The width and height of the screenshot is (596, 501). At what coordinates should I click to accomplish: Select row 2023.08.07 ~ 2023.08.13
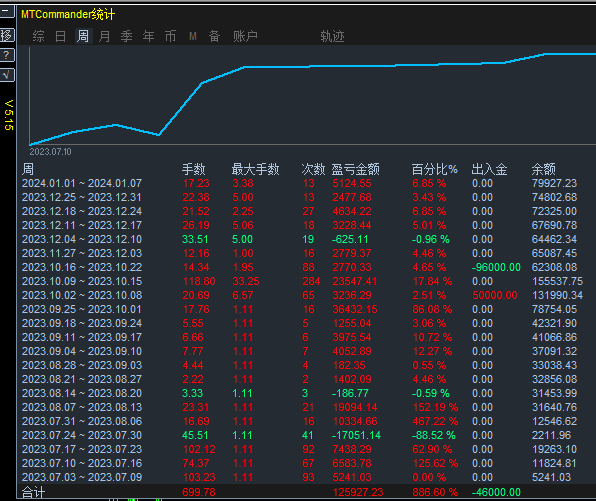pyautogui.click(x=302, y=407)
